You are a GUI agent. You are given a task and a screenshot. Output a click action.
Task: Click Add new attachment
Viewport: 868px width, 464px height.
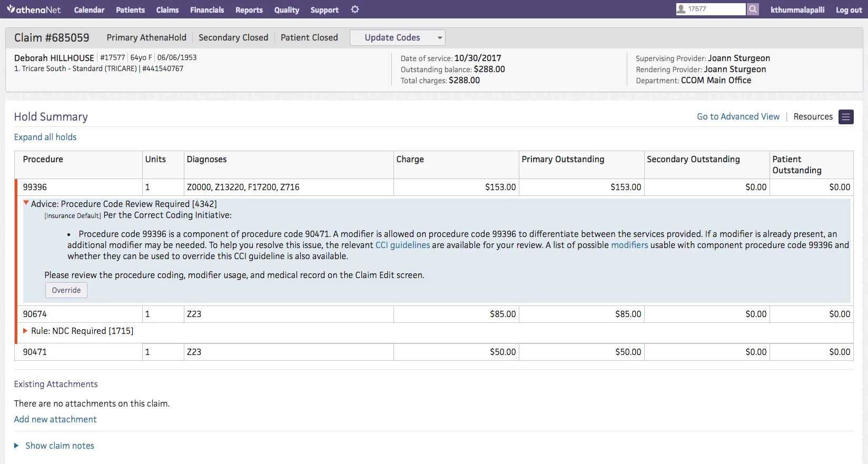(55, 419)
